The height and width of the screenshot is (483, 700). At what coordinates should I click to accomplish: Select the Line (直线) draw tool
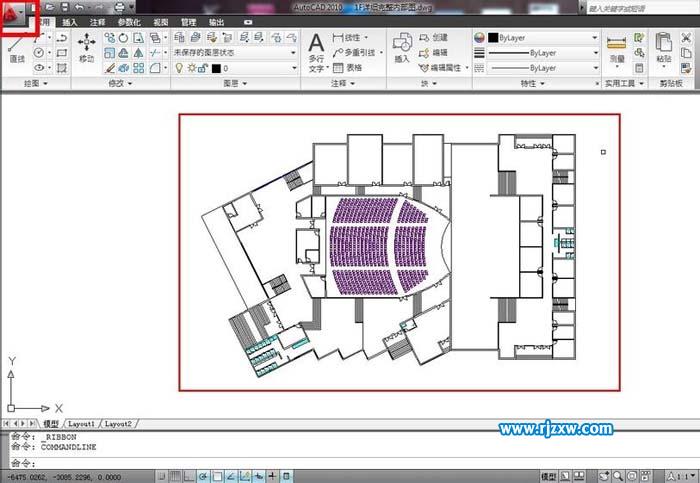point(17,50)
